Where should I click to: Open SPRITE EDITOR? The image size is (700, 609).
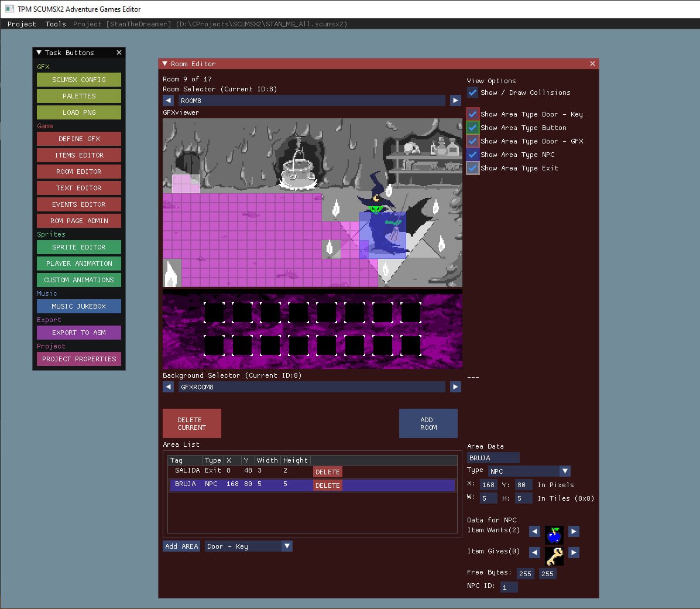coord(79,247)
